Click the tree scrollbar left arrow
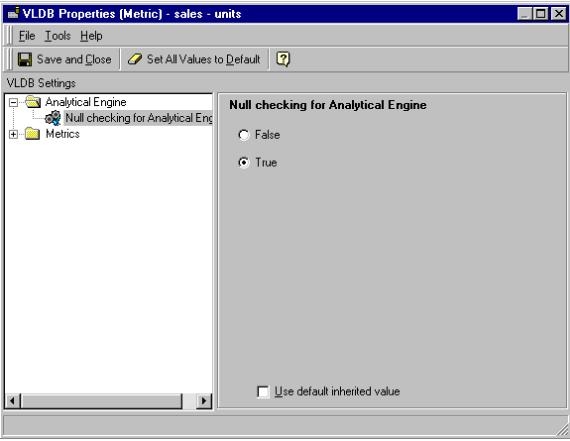Screen dimensions: 570x441 click(13, 401)
